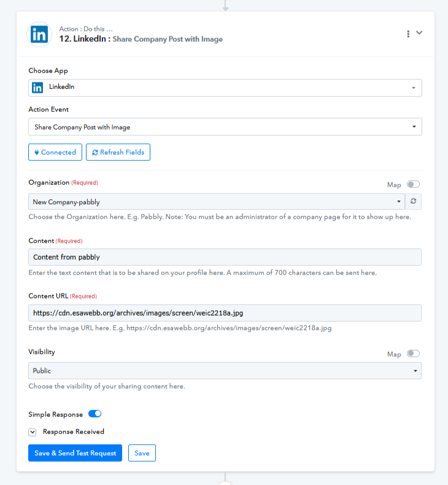Open the three-dot step options menu
The height and width of the screenshot is (485, 448).
(x=408, y=34)
